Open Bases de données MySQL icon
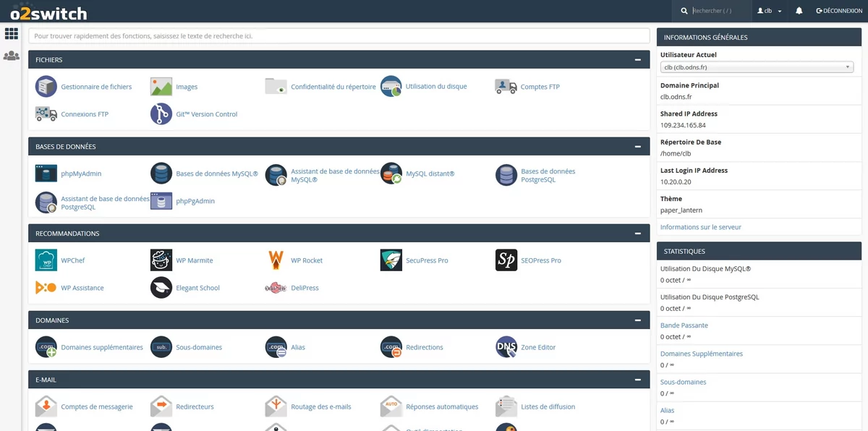Viewport: 868px width, 431px height. point(161,174)
